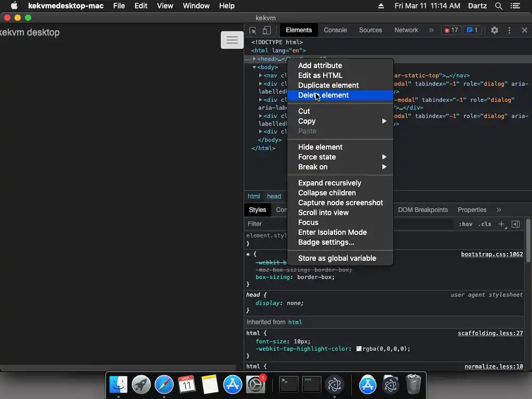Close the DevTools panel

(x=525, y=30)
